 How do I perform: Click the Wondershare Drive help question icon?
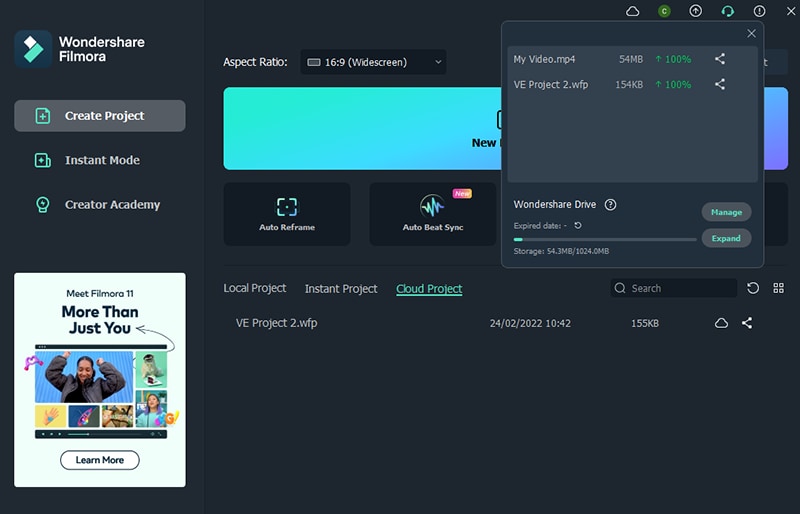[x=610, y=205]
